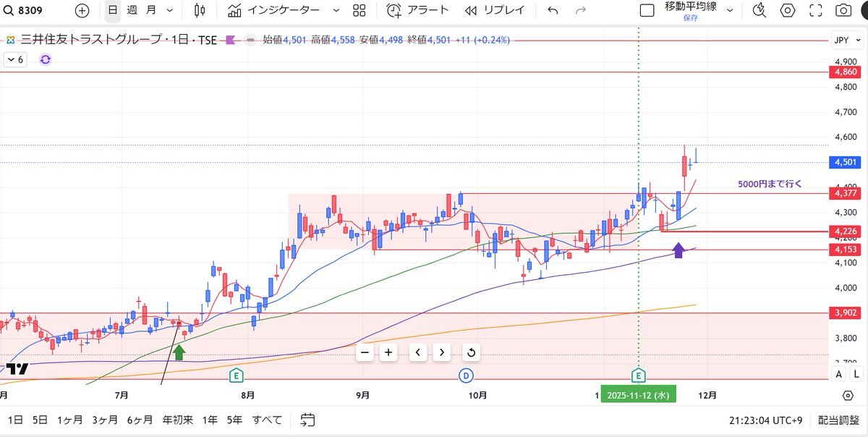
Task: Open the アラート alert button
Action: [418, 11]
